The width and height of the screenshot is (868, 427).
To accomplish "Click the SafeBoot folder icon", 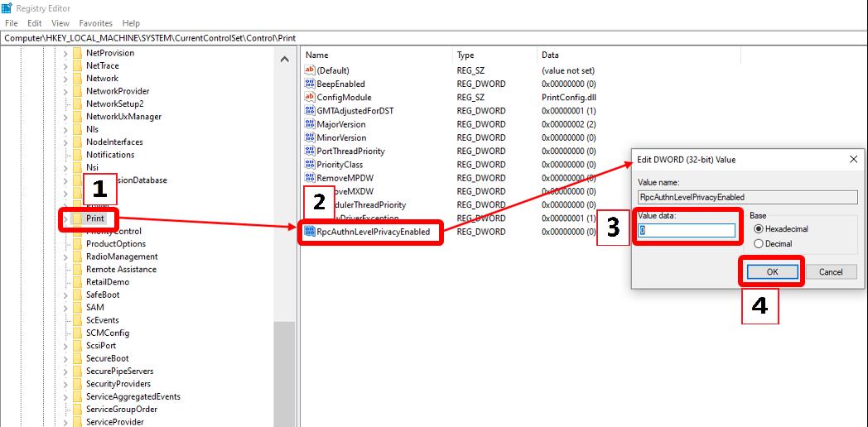I will pos(77,295).
